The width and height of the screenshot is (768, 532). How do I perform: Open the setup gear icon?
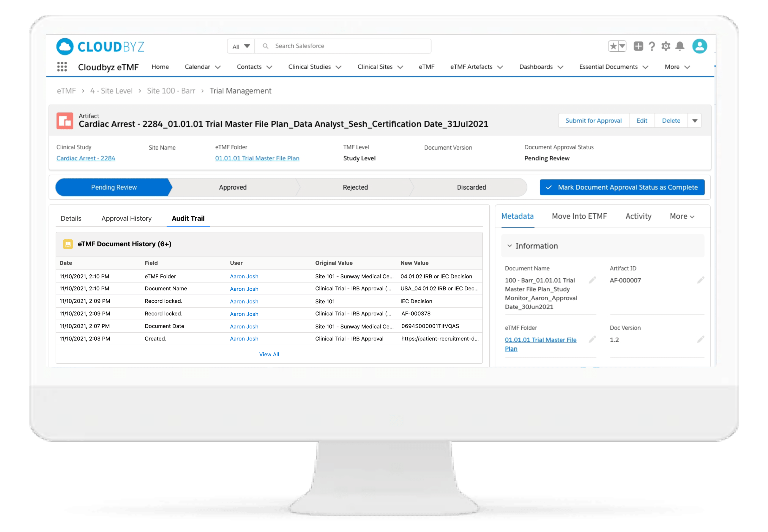[666, 46]
